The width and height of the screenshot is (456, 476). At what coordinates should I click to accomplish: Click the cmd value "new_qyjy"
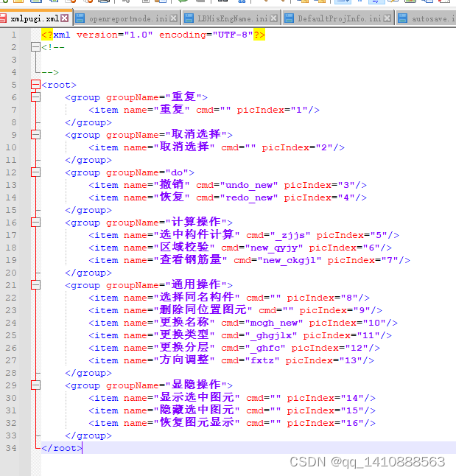274,248
